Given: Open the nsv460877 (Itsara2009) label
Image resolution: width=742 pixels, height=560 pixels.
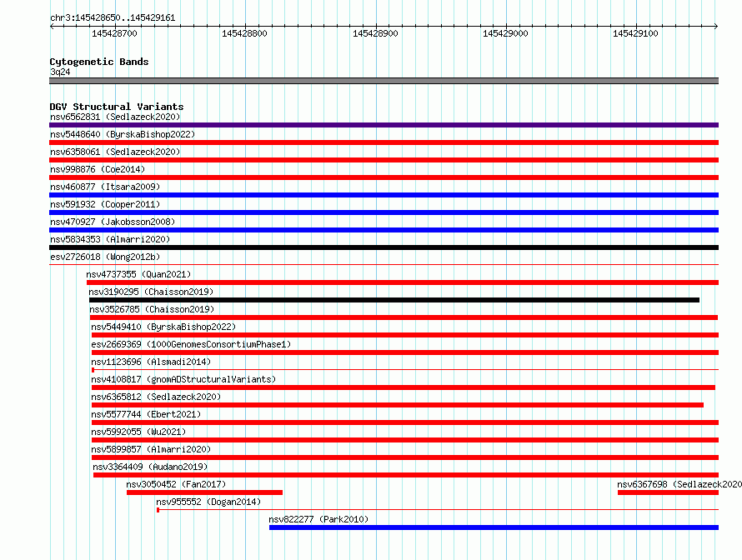Looking at the screenshot, I should pos(105,187).
